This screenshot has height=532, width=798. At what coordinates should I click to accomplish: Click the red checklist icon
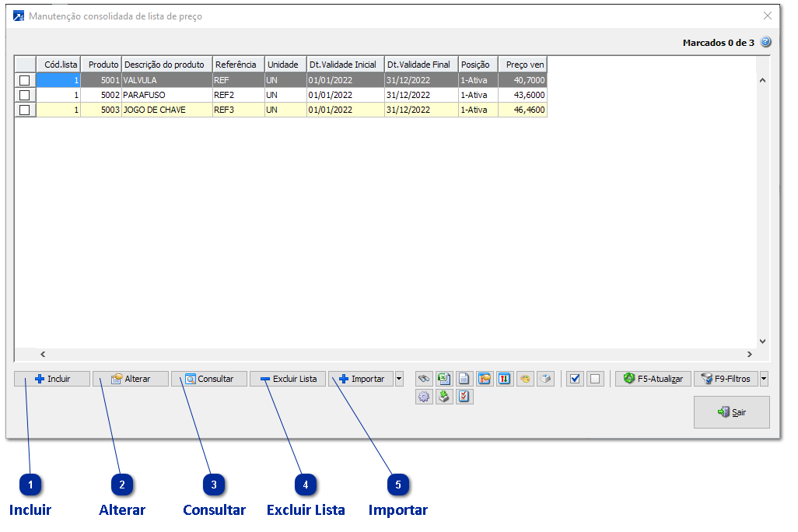[x=464, y=397]
